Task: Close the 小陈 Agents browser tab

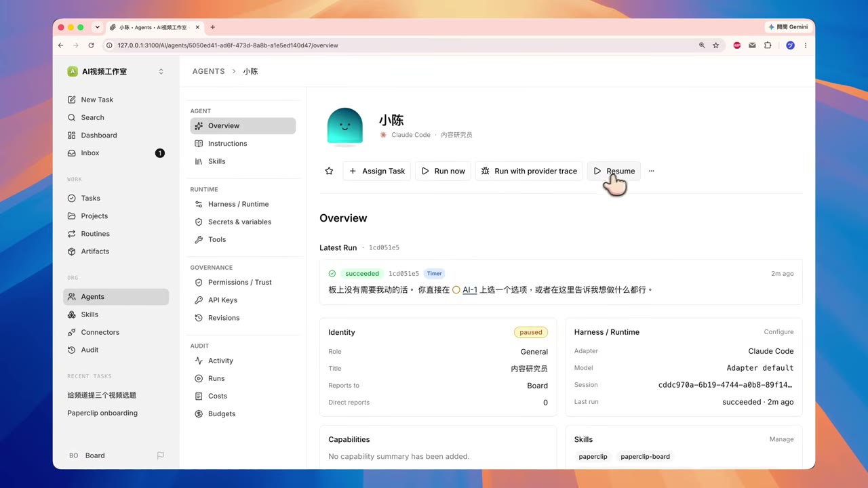Action: pyautogui.click(x=197, y=27)
